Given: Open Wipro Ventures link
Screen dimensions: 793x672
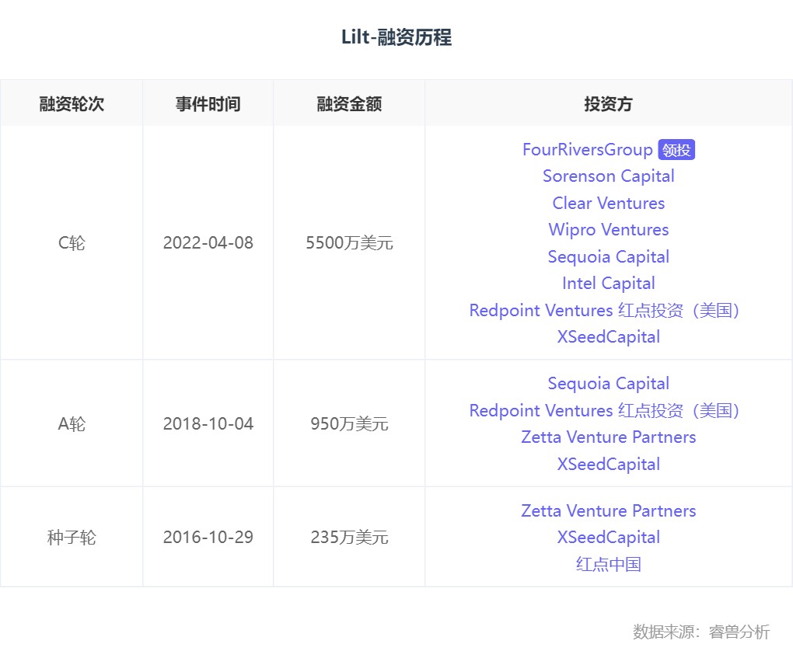Looking at the screenshot, I should tap(609, 230).
